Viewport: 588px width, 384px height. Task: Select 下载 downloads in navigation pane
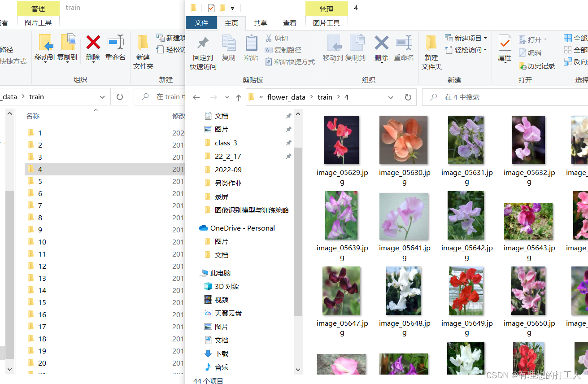coord(216,353)
